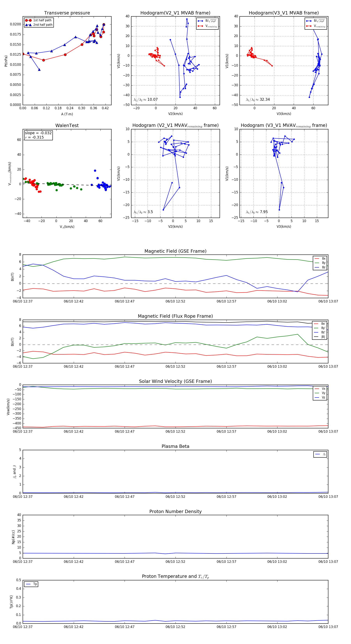This screenshot has height=644, width=351.
Task: Click the 'Proton Temperature and Te/Tp' title
Action: pos(175,576)
